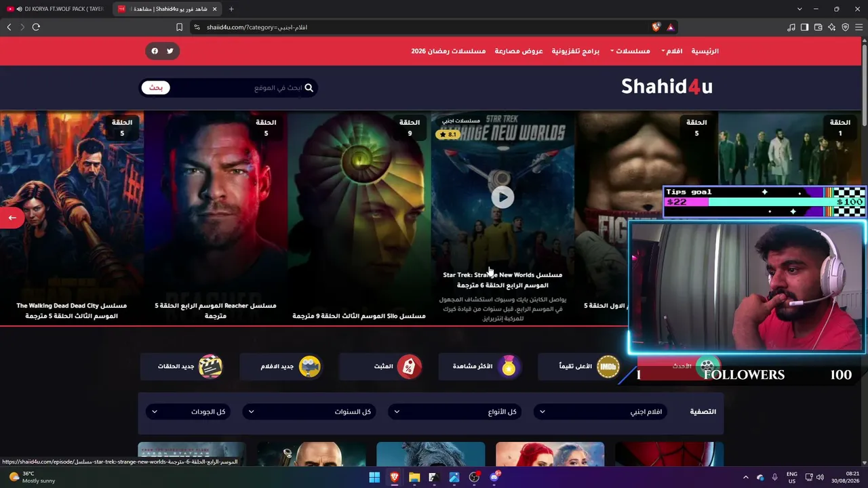Open the افلام اجنبي category dropdown
This screenshot has height=488, width=868.
600,411
